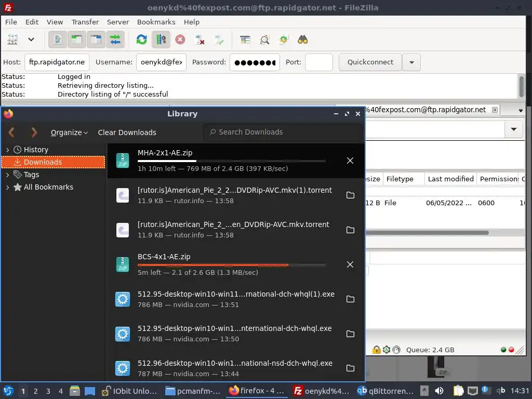Refresh file and folder lists
This screenshot has height=399, width=532.
coord(141,39)
